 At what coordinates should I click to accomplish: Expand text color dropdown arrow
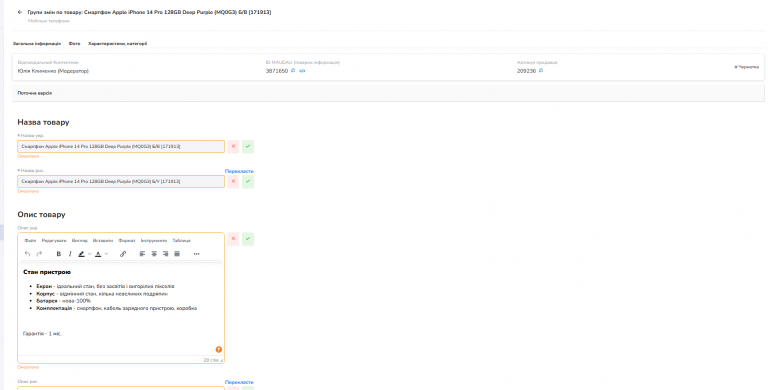click(x=106, y=254)
